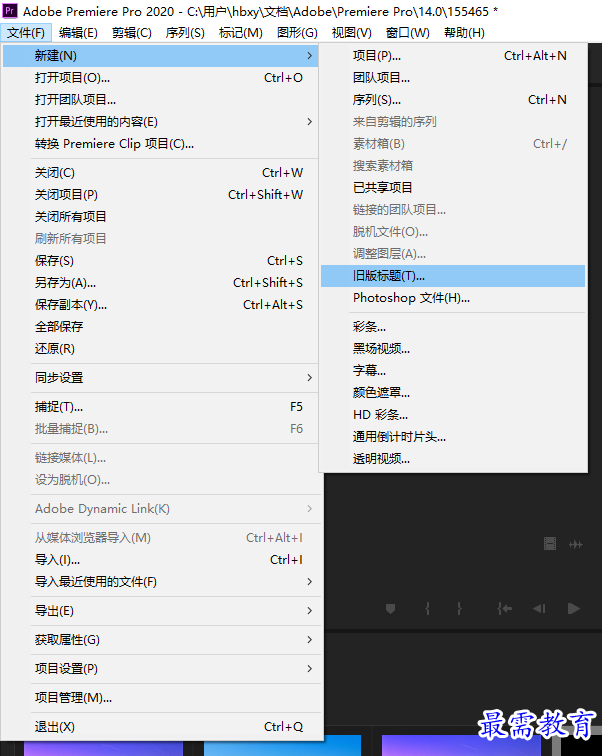Expand the 同步设置 submenu
Viewport: 602px width, 756px height.
(x=161, y=378)
